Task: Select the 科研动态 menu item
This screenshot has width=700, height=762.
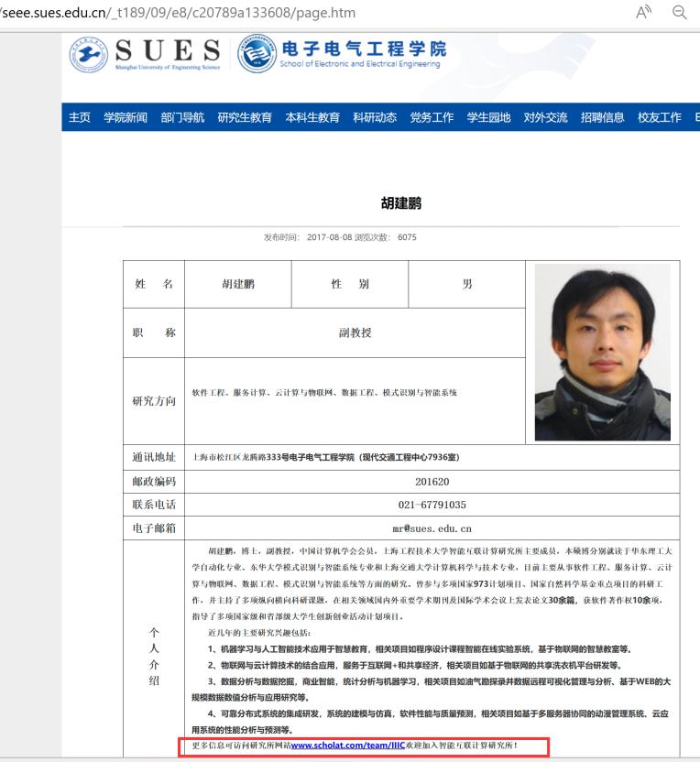Action: (x=375, y=117)
